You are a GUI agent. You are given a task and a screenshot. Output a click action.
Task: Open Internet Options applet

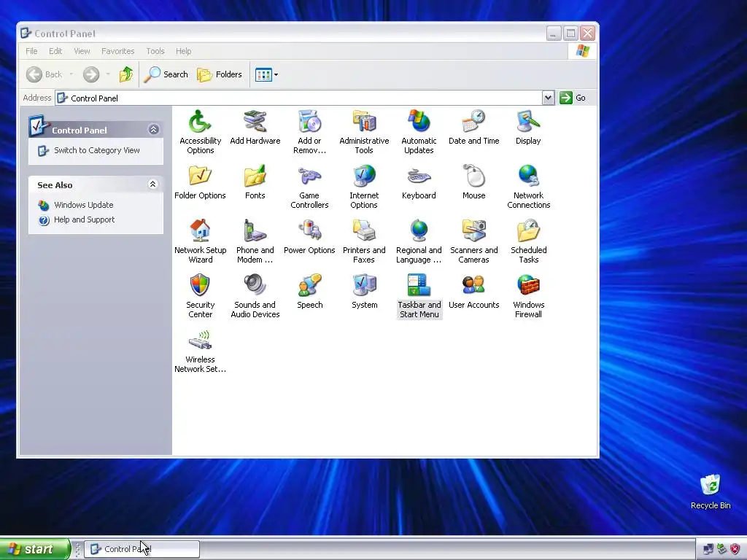click(x=364, y=187)
